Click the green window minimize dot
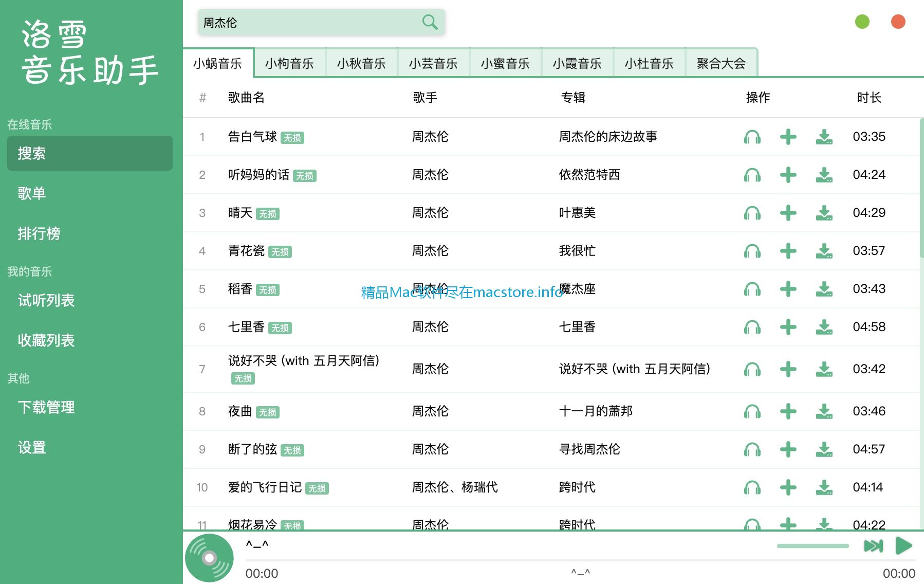 point(862,22)
